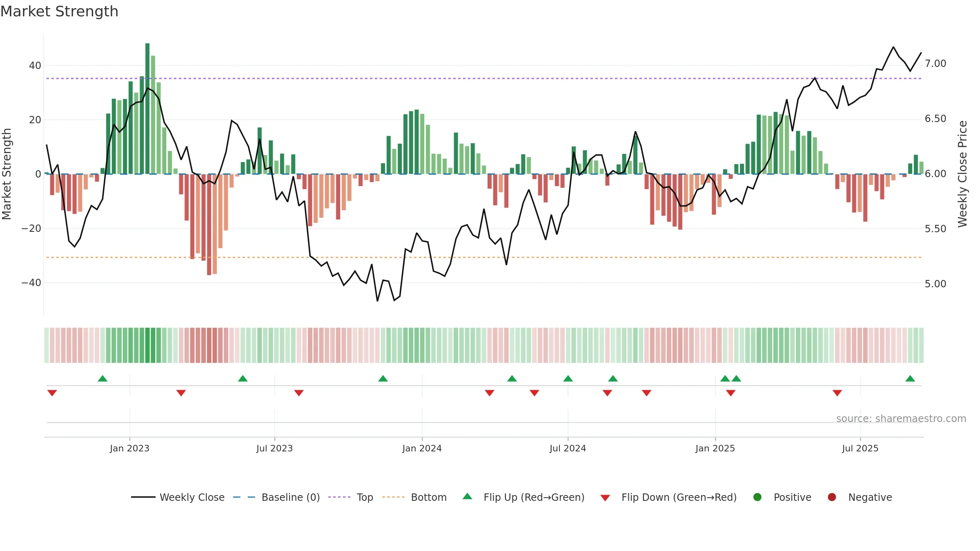The image size is (980, 551).
Task: Click the −40 tick on the left axis
Action: (31, 282)
